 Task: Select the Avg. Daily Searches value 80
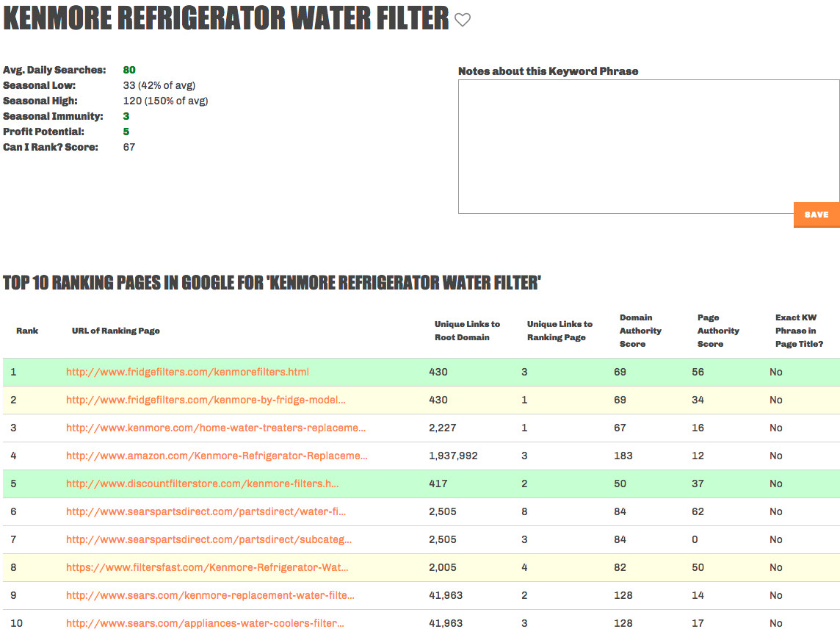[129, 71]
